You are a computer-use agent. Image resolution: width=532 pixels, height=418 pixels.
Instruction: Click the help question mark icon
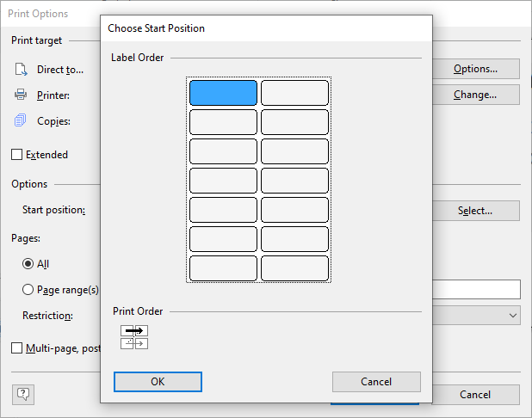(x=23, y=394)
